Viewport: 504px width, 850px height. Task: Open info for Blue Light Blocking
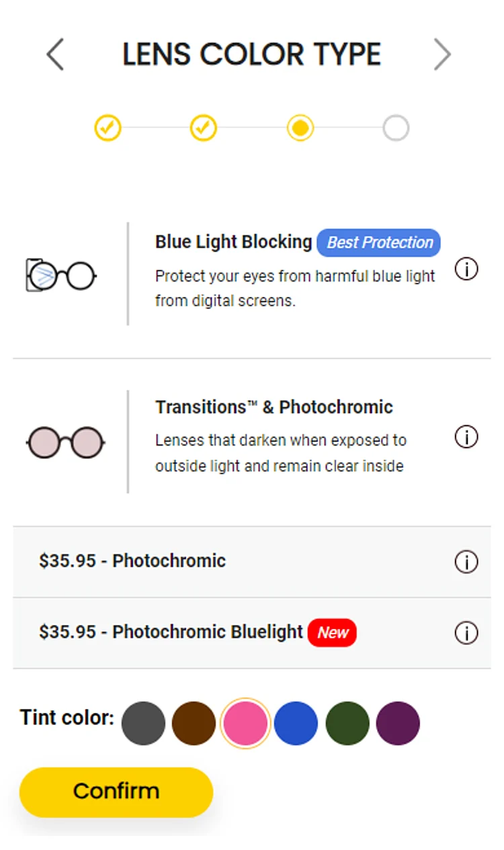coord(466,269)
